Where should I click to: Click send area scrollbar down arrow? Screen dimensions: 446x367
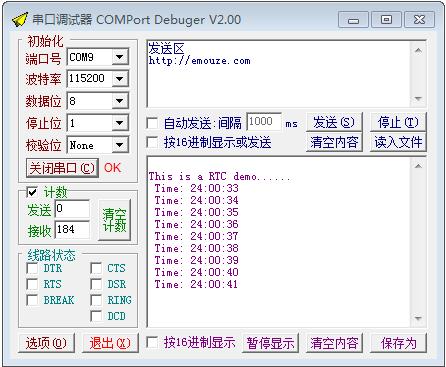click(418, 98)
